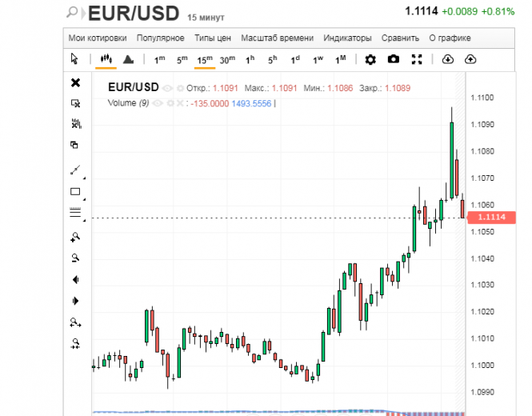Screen dimensions: 532x416
Task: Enter fullscreen chart mode
Action: point(417,59)
